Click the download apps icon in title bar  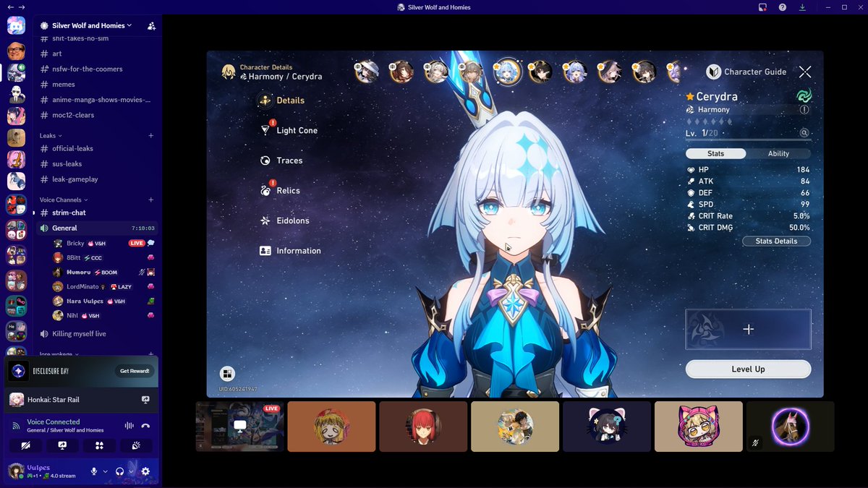coord(802,7)
